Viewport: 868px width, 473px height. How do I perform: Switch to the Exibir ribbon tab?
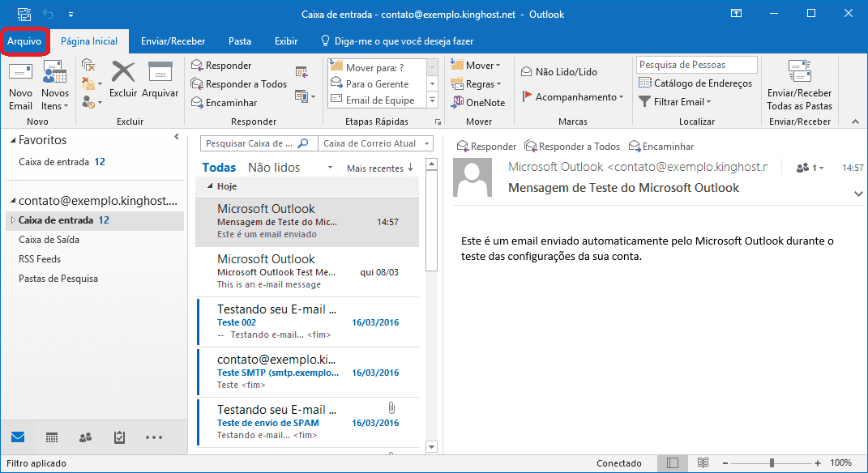285,41
